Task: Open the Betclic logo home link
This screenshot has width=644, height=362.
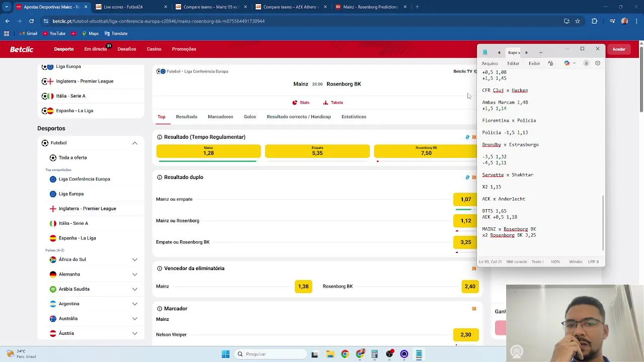Action: (22, 49)
